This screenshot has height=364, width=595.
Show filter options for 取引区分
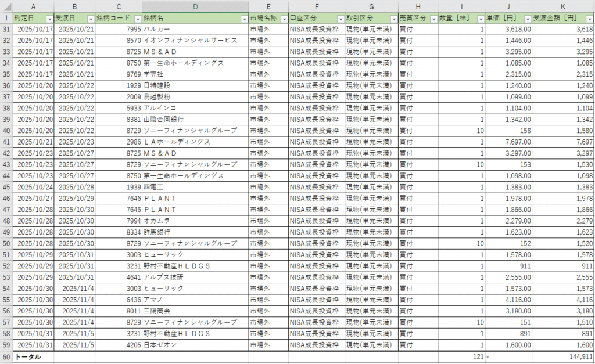pos(393,19)
